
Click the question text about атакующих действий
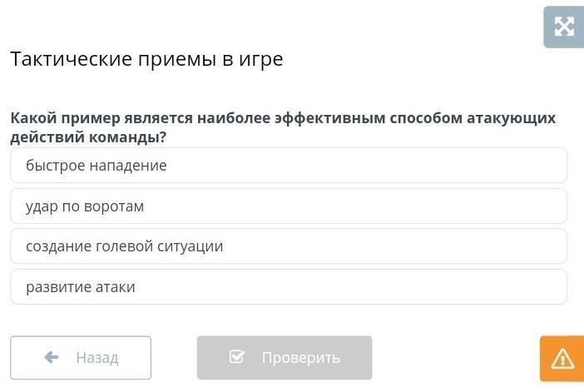pos(283,127)
